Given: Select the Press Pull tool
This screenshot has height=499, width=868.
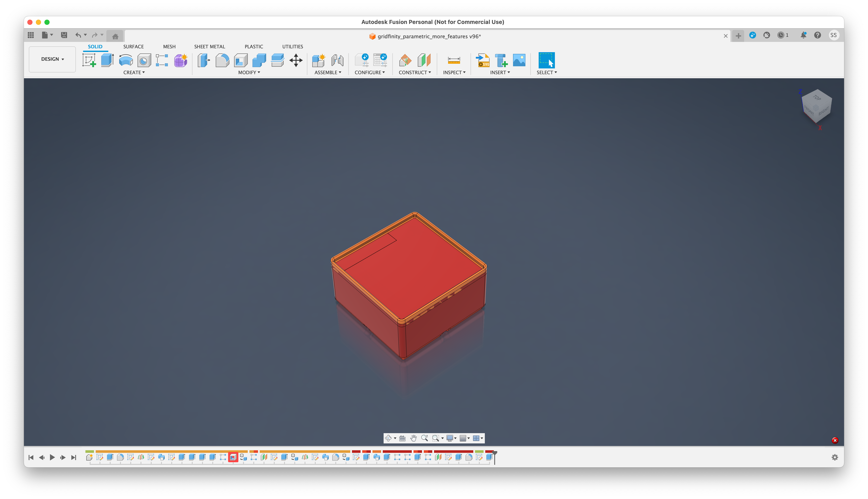Looking at the screenshot, I should pos(204,60).
